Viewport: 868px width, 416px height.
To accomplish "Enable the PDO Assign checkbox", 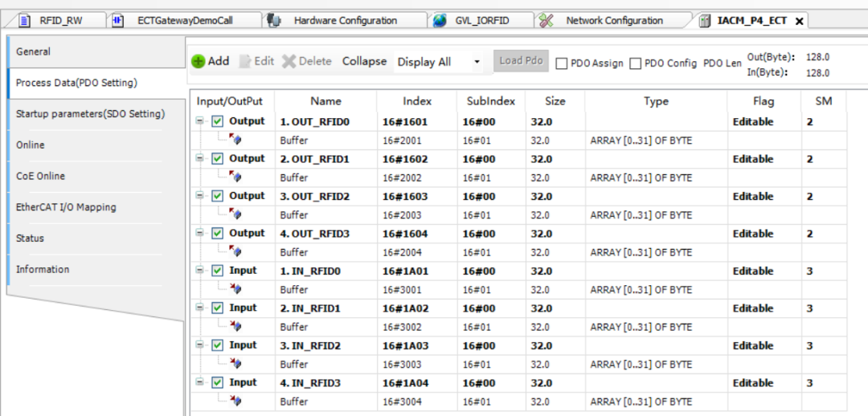I will 562,63.
